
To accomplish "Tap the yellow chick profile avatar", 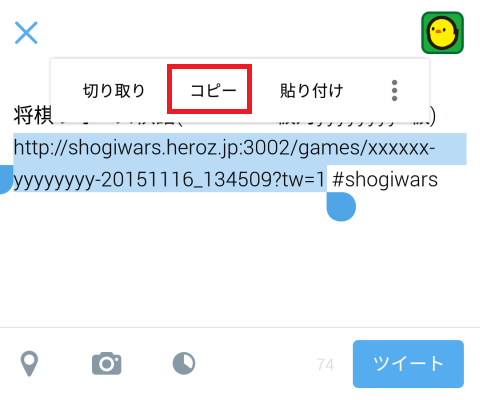I will tap(442, 33).
